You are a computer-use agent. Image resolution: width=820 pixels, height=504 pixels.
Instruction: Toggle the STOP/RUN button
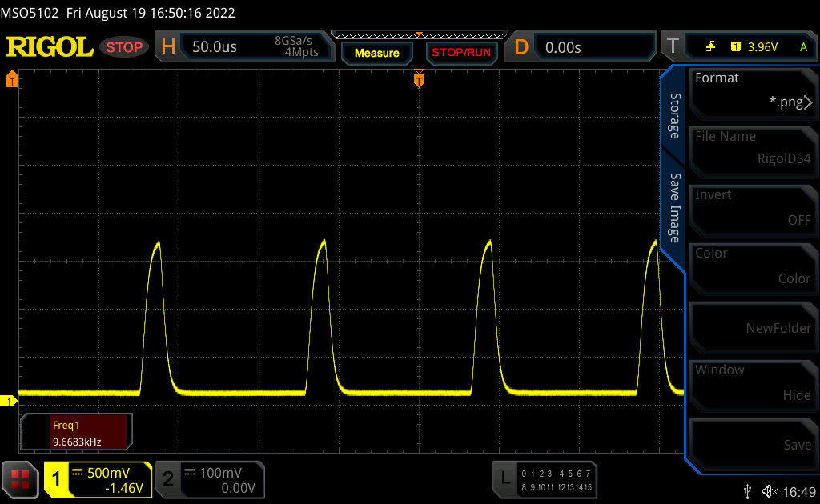461,53
